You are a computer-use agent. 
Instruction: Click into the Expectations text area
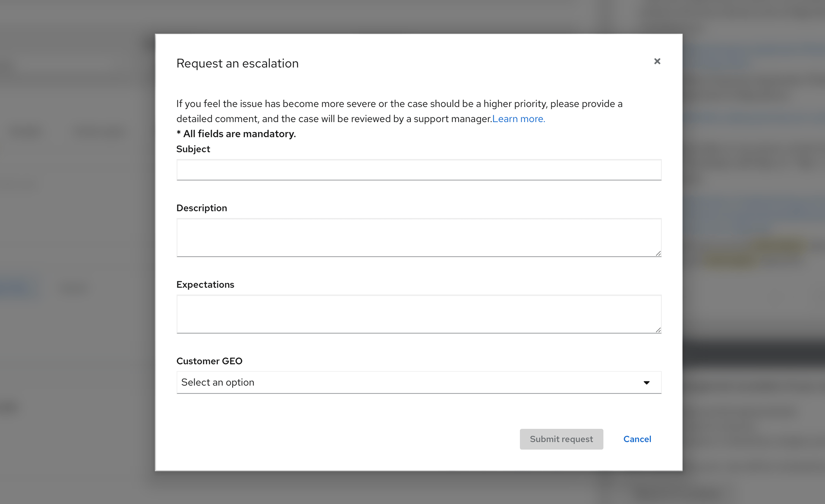[419, 314]
